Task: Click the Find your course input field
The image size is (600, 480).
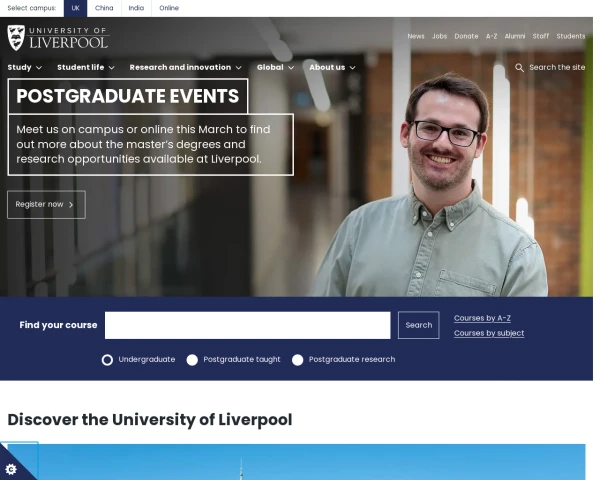Action: 247,325
